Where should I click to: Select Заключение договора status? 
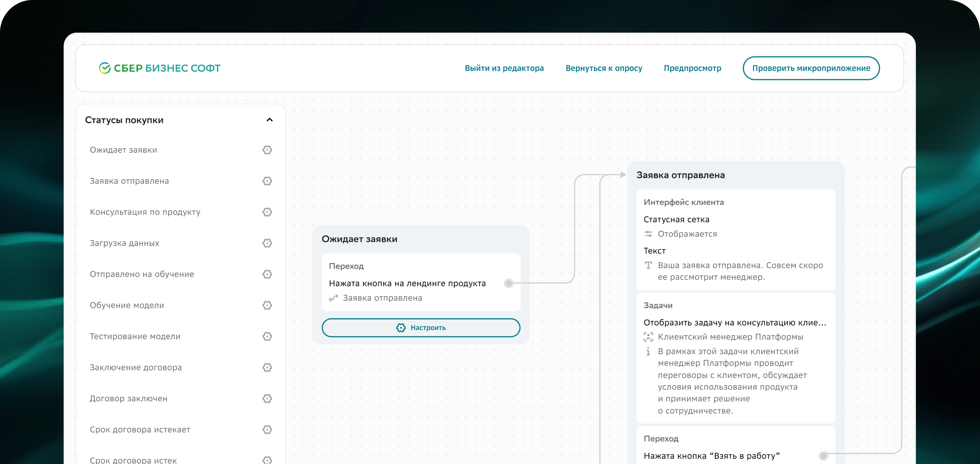136,367
